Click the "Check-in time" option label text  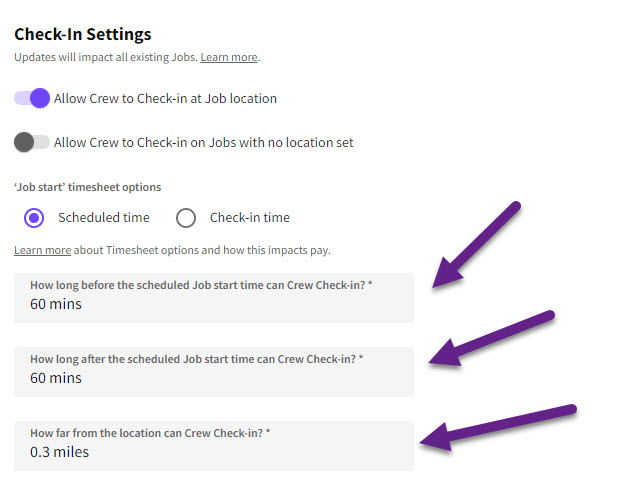click(x=249, y=217)
